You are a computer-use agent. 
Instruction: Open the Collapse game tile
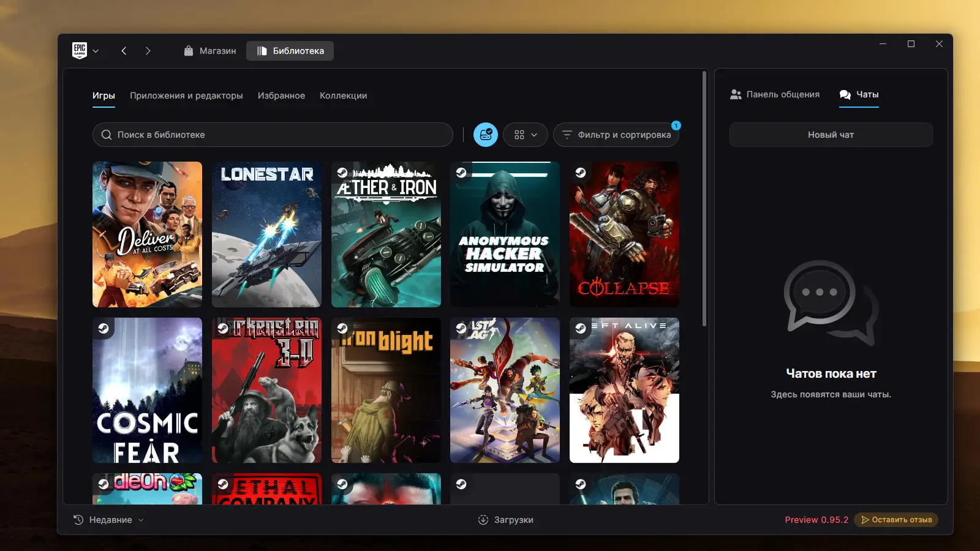pos(624,234)
